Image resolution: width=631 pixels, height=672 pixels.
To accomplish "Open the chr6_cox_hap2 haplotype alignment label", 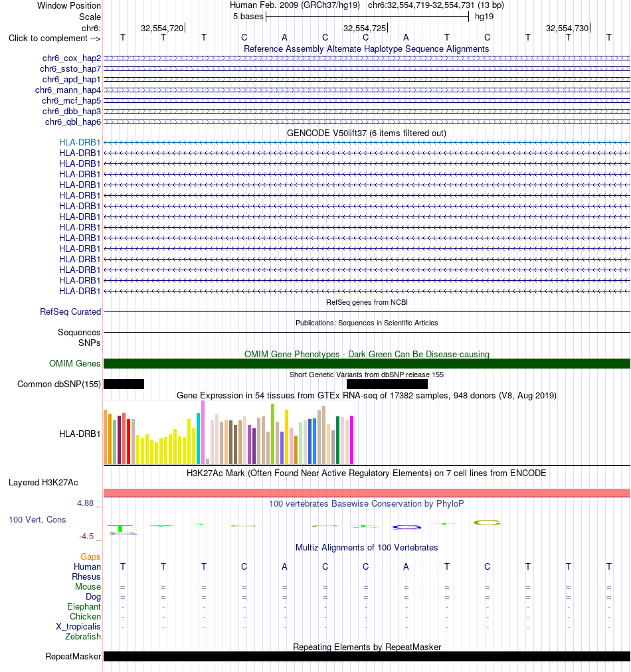I will [x=72, y=58].
